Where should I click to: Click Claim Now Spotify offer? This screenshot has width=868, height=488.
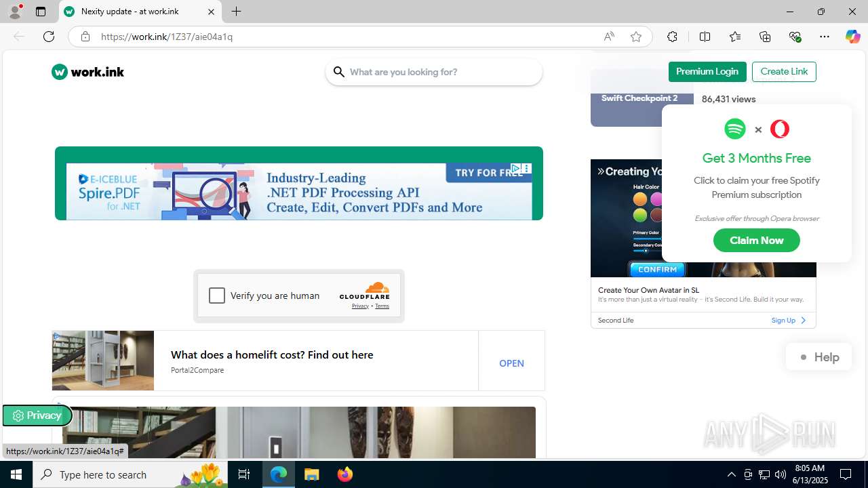(756, 241)
